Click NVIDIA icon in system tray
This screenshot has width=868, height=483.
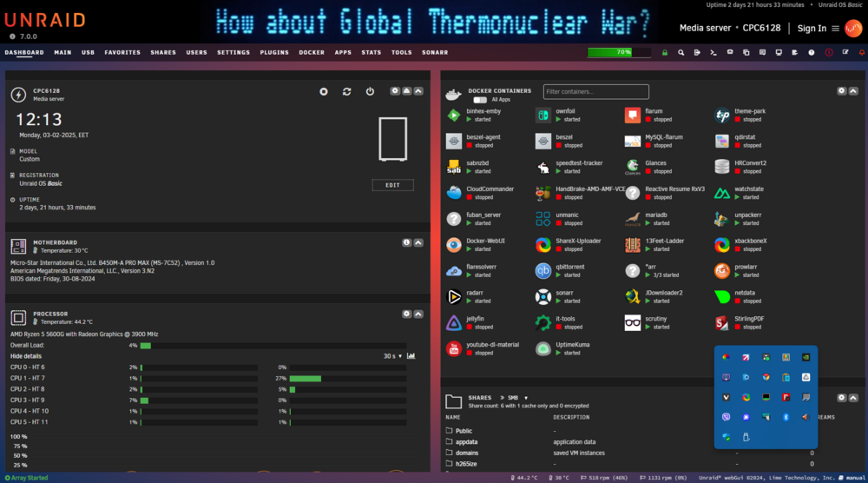(806, 357)
